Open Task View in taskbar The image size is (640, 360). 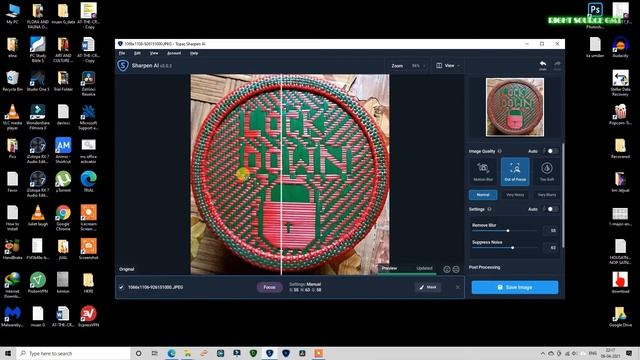155,353
